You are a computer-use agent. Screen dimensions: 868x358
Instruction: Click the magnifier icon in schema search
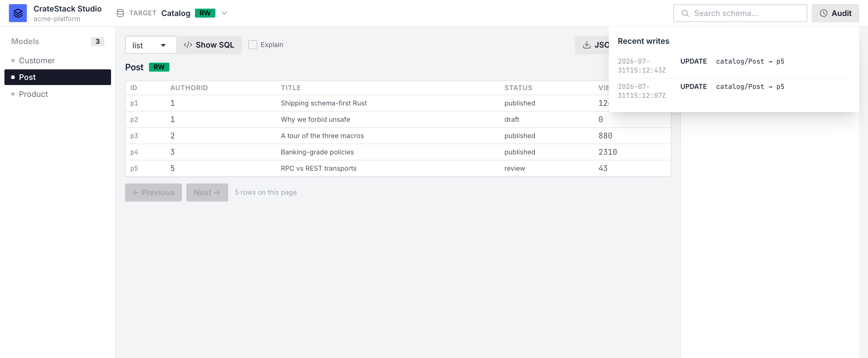pyautogui.click(x=685, y=13)
